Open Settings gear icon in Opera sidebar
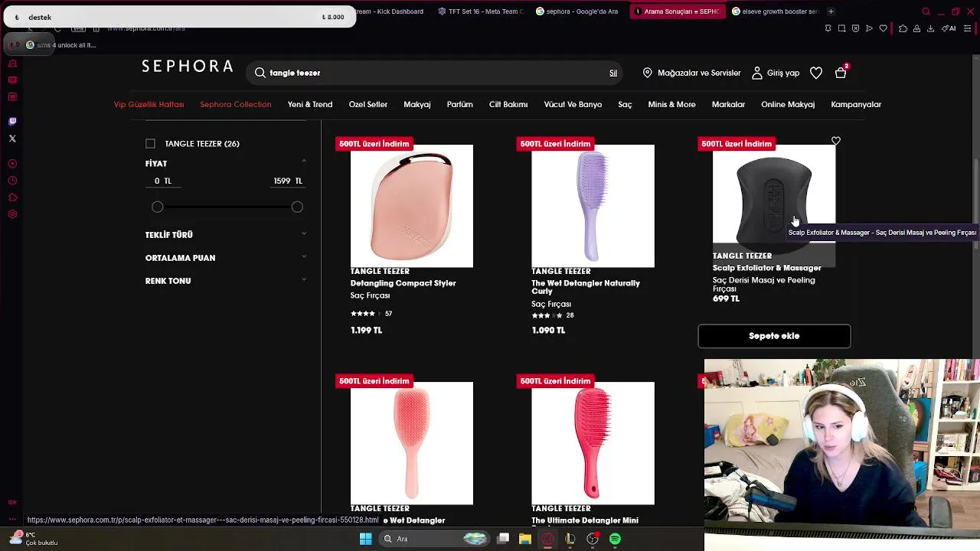This screenshot has width=980, height=551. coord(12,214)
